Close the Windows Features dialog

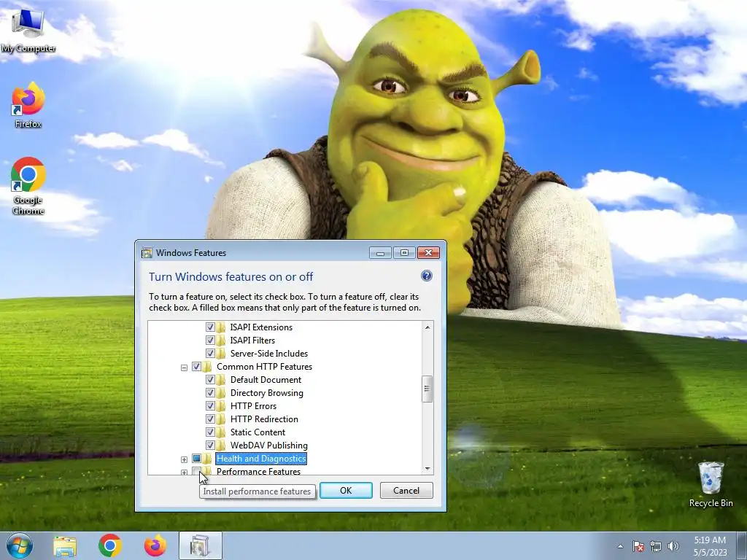[x=428, y=253]
